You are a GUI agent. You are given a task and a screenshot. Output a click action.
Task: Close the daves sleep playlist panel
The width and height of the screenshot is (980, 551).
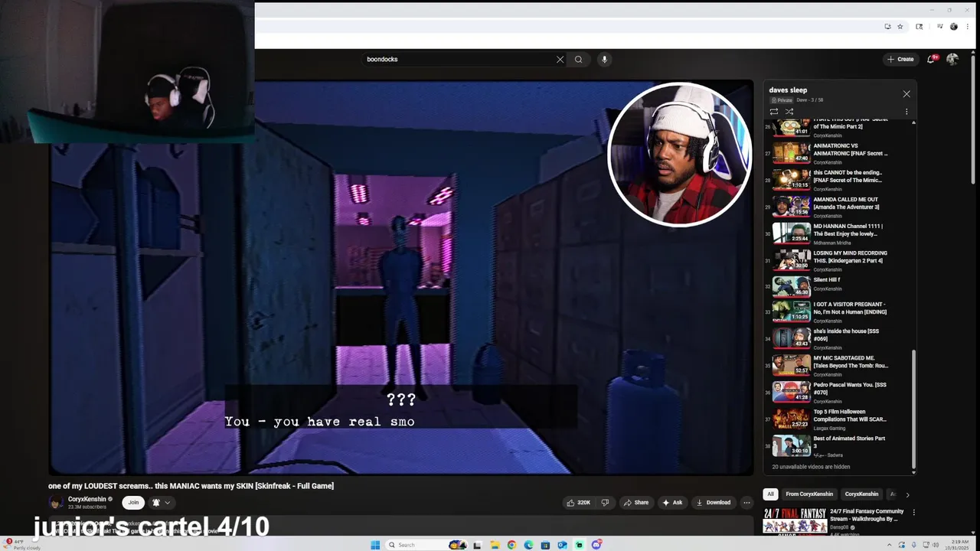[x=906, y=93]
